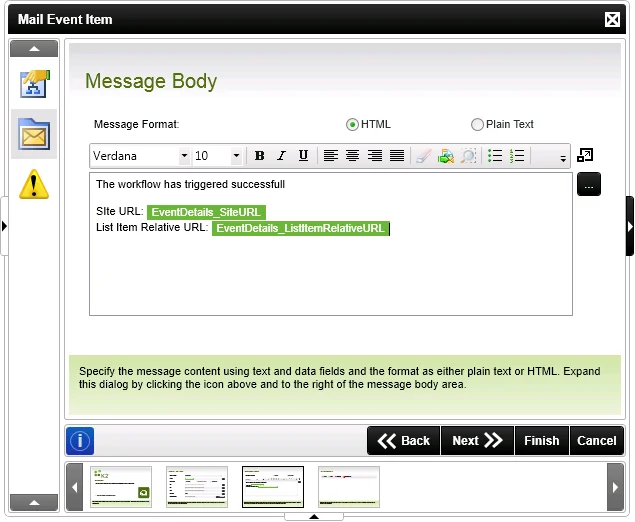The image size is (635, 522).
Task: Open the first K2 welcome page thumbnail
Action: 121,487
